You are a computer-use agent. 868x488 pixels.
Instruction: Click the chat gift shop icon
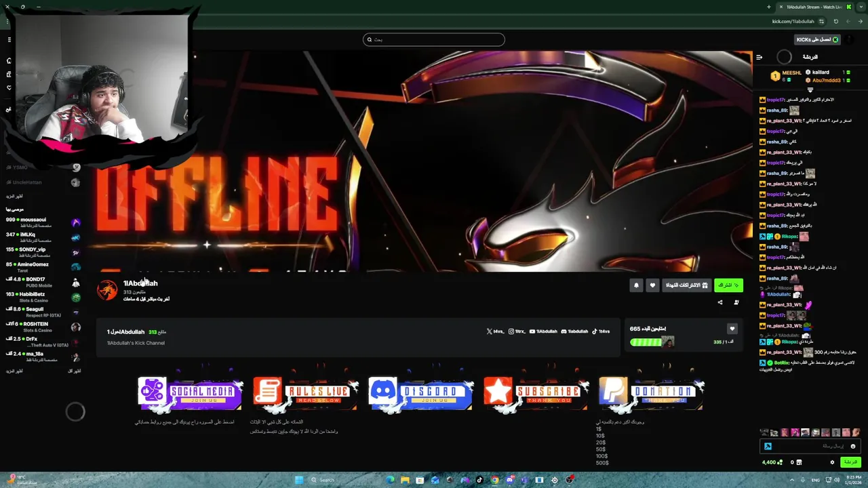coord(799,462)
